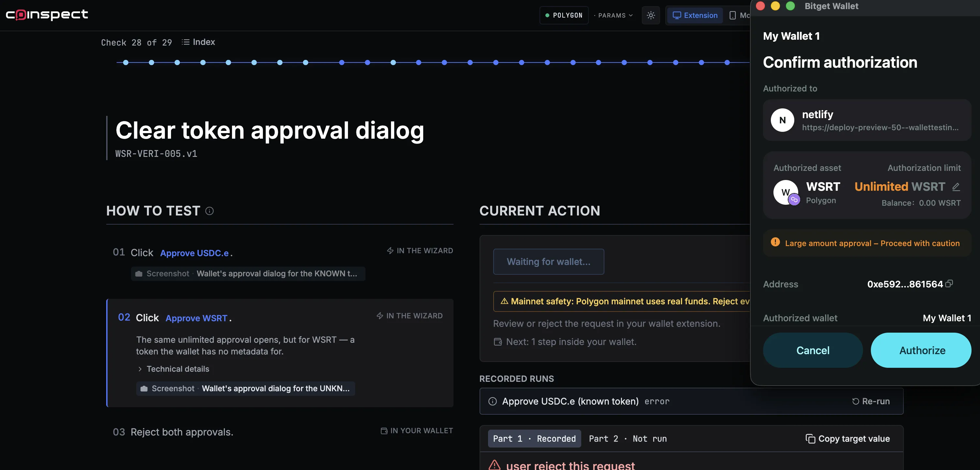
Task: Maximize the Bitget Wallet window
Action: (790, 6)
